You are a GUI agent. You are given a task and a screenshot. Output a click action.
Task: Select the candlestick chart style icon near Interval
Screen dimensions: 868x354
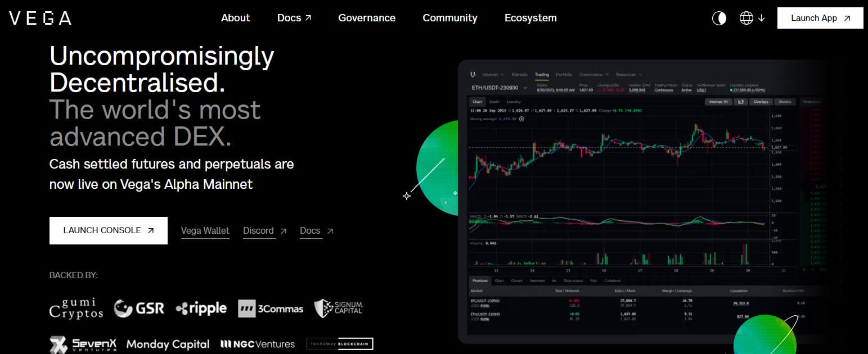pyautogui.click(x=741, y=102)
